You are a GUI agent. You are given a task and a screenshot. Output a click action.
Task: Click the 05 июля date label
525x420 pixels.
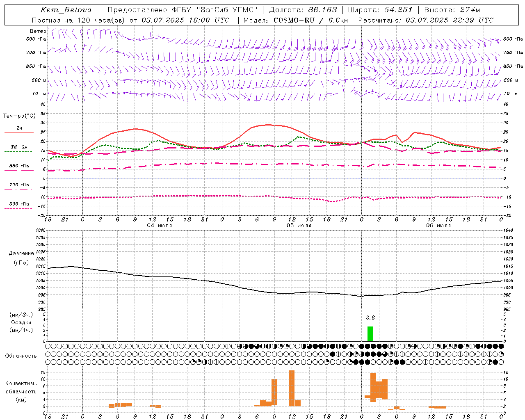tap(299, 226)
